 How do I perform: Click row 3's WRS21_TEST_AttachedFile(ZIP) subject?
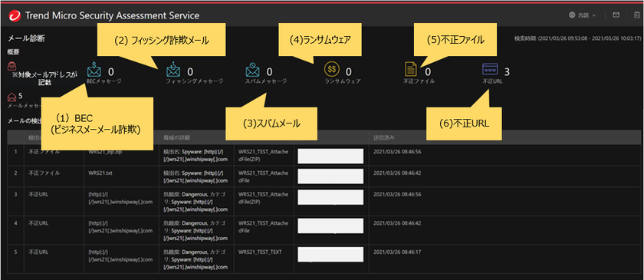click(263, 198)
